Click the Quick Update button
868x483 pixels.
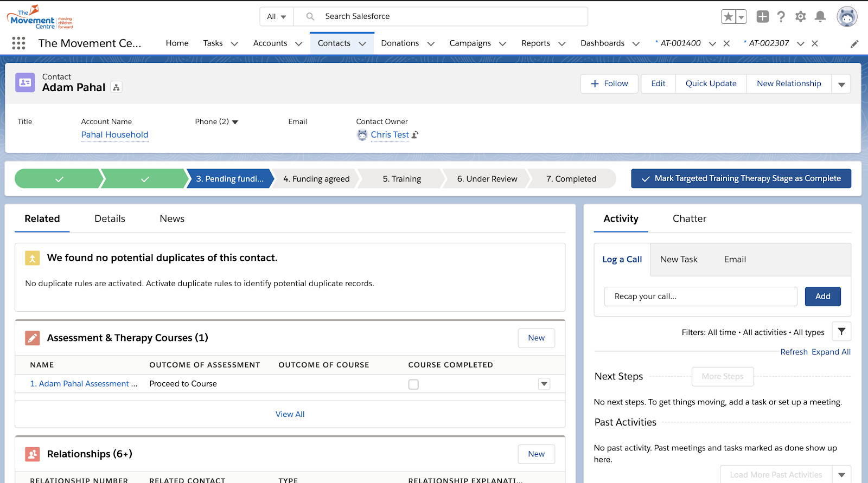(x=711, y=84)
